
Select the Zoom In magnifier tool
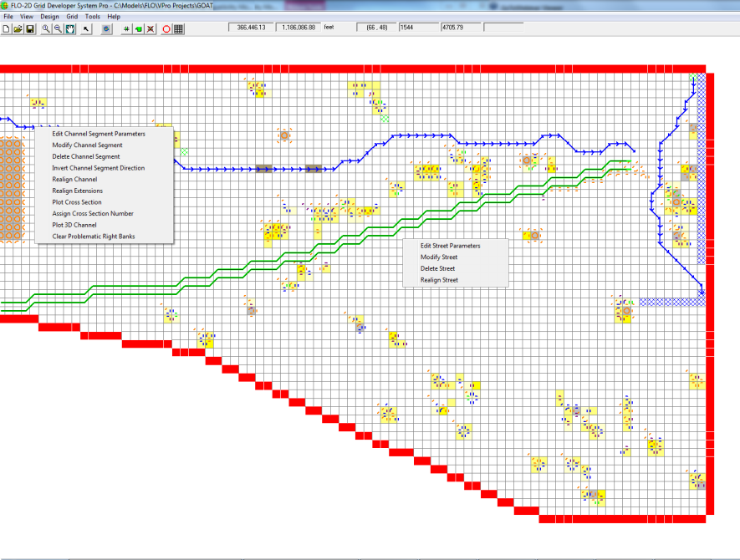(x=46, y=28)
